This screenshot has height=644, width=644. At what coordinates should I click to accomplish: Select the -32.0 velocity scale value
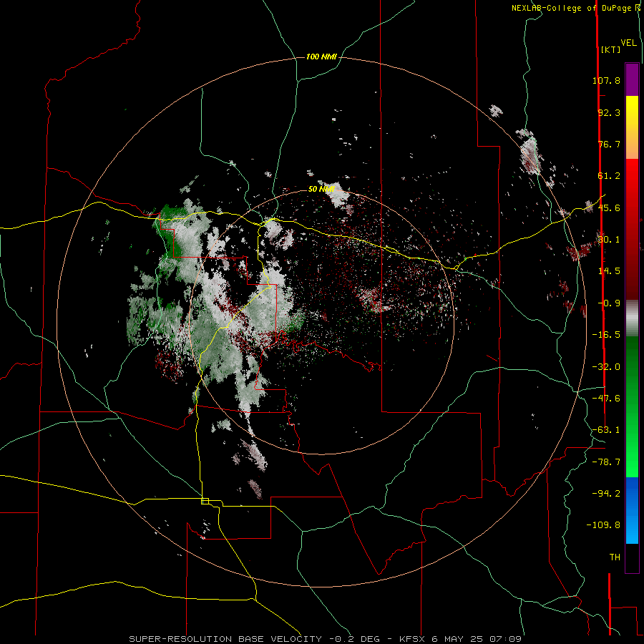click(x=606, y=367)
